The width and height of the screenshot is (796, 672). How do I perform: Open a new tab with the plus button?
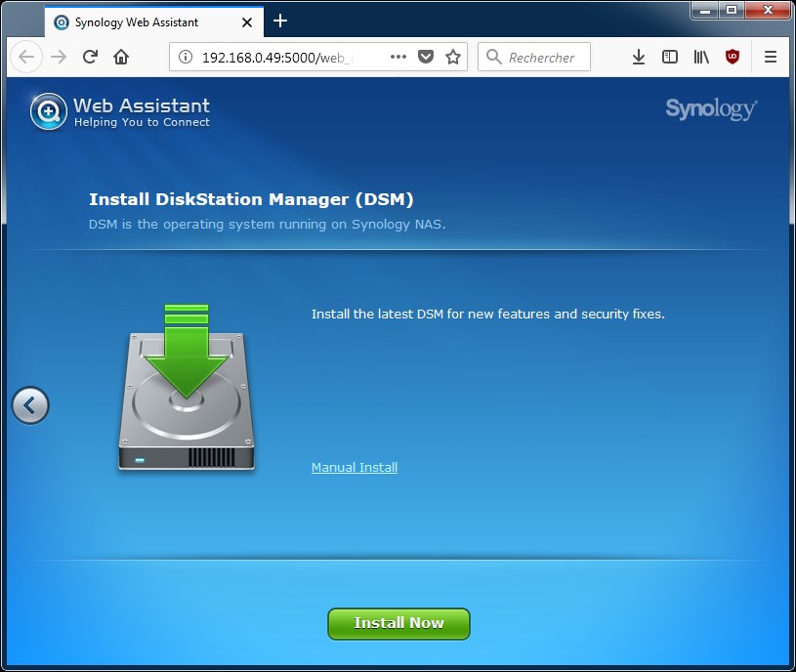click(x=280, y=21)
